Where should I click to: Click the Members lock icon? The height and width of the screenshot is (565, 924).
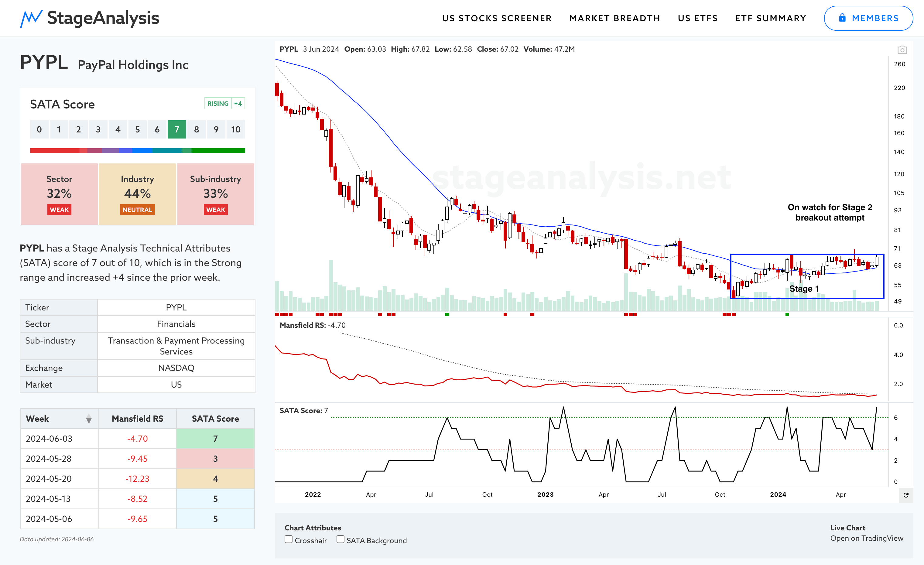click(842, 18)
